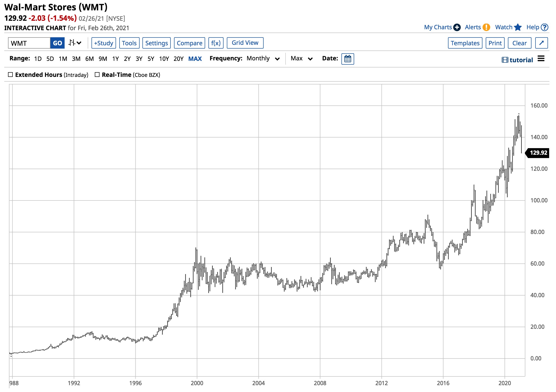Viewport: 556px width, 392px height.
Task: Open the hamburger menu icon
Action: (x=541, y=58)
